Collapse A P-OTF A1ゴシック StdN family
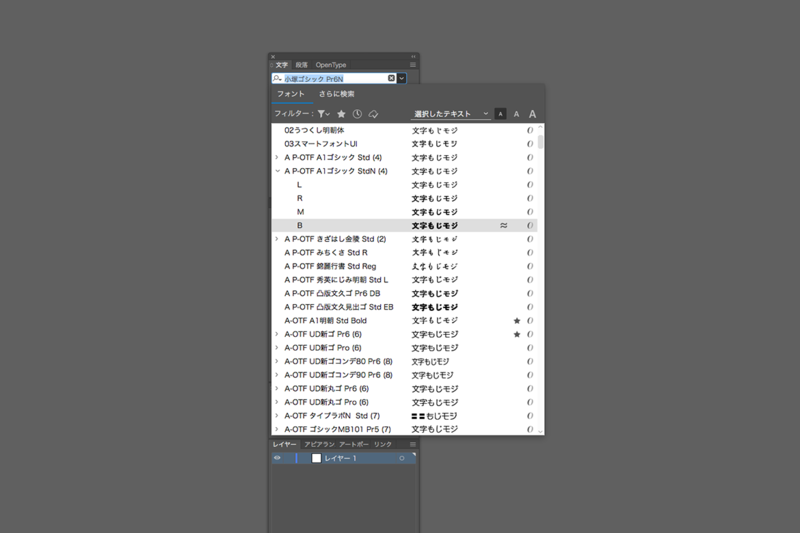 tap(277, 171)
